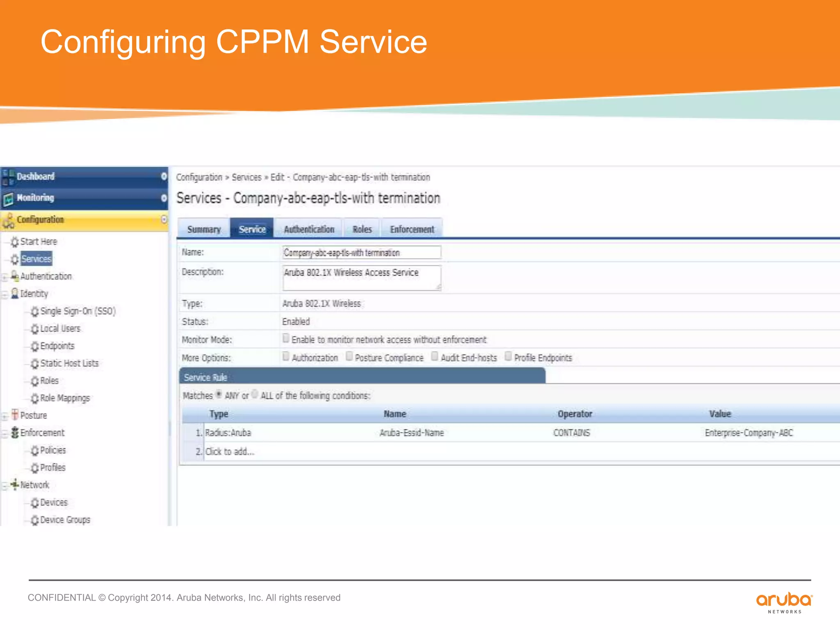The height and width of the screenshot is (630, 840).
Task: Click gear icon beside Single Sign-On (SSO)
Action: [x=35, y=312]
